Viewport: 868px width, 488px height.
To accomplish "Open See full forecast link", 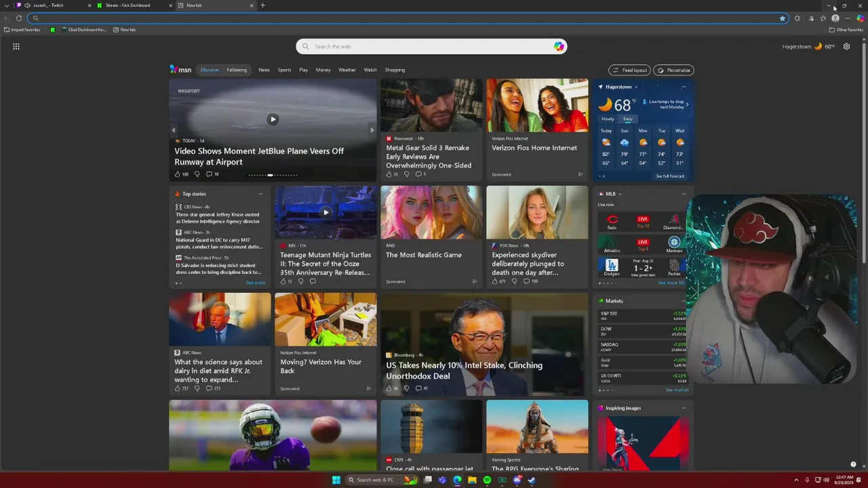I will (670, 176).
